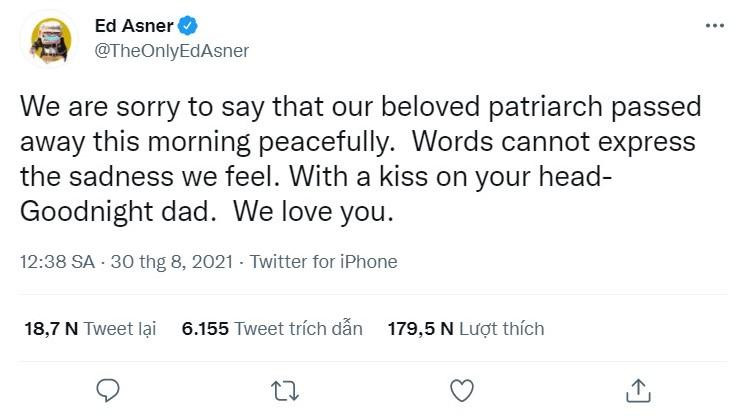Image resolution: width=744 pixels, height=416 pixels.
Task: Click the 12:38 SA timestamp
Action: click(57, 262)
